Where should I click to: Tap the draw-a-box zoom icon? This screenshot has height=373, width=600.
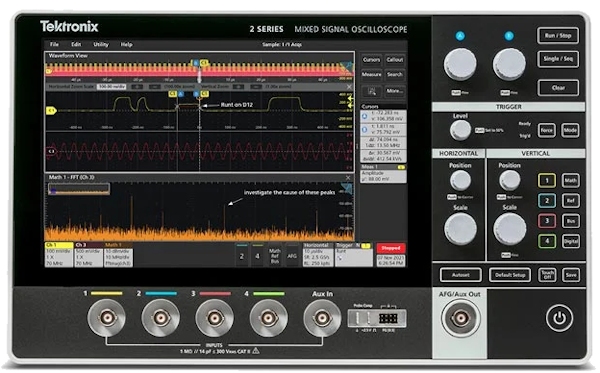tap(372, 91)
